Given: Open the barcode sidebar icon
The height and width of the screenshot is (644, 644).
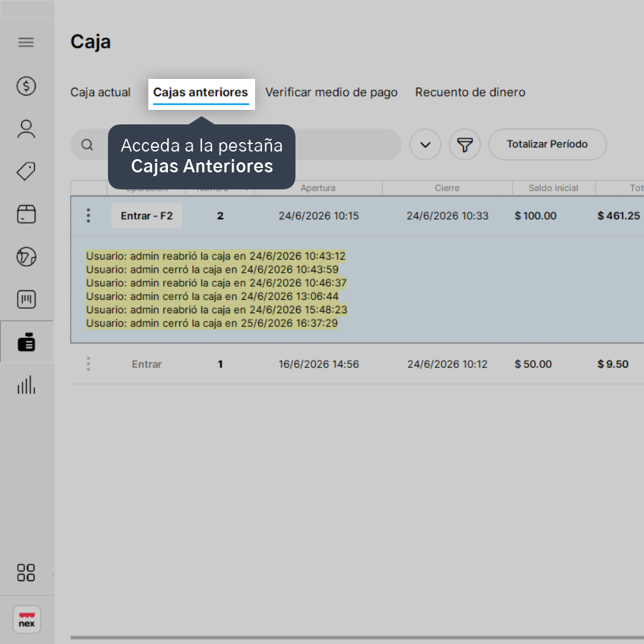Looking at the screenshot, I should click(x=26, y=299).
